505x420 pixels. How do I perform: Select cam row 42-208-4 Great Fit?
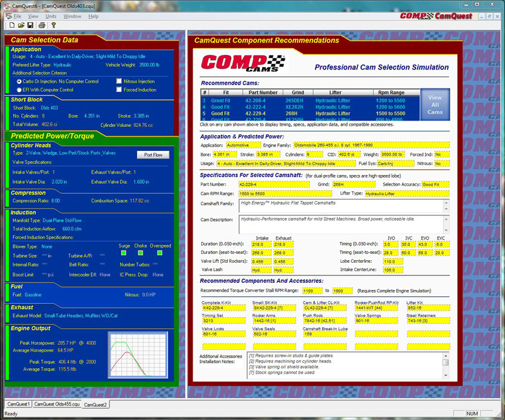tap(310, 100)
